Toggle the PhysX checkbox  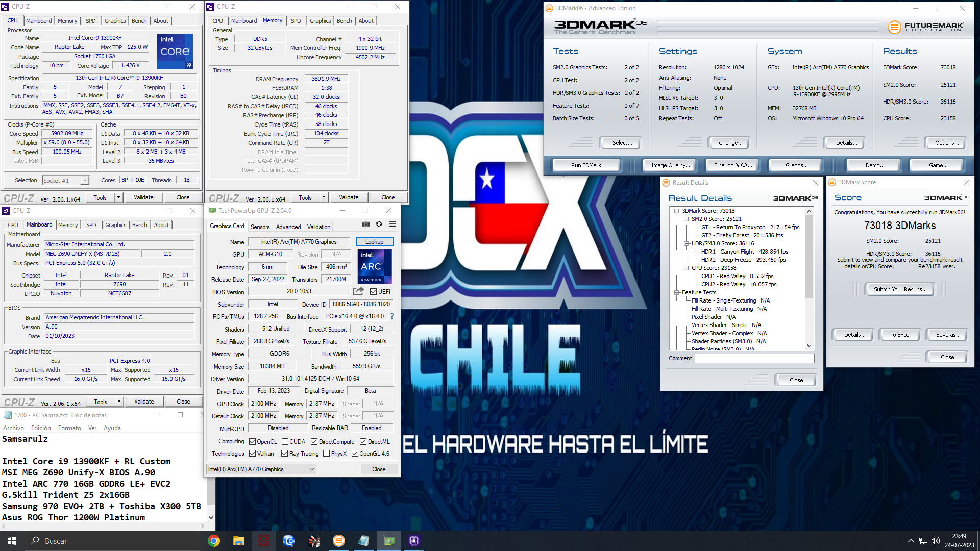[327, 454]
